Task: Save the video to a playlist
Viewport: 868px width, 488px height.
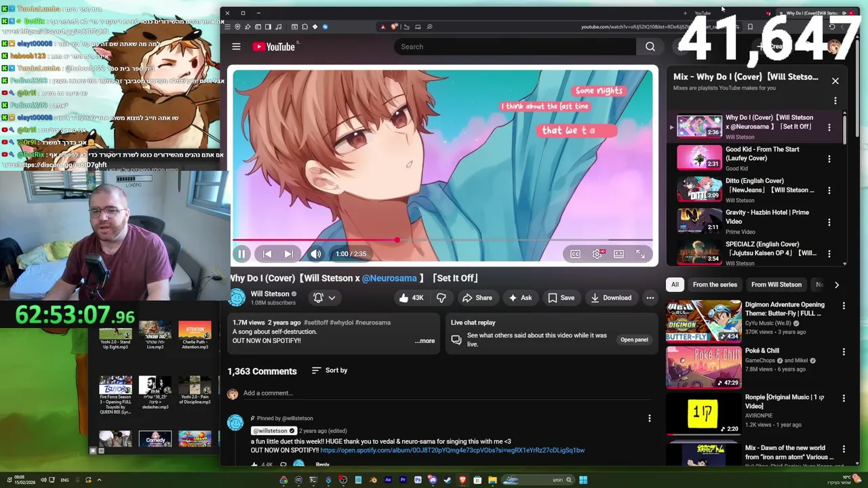Action: [561, 298]
